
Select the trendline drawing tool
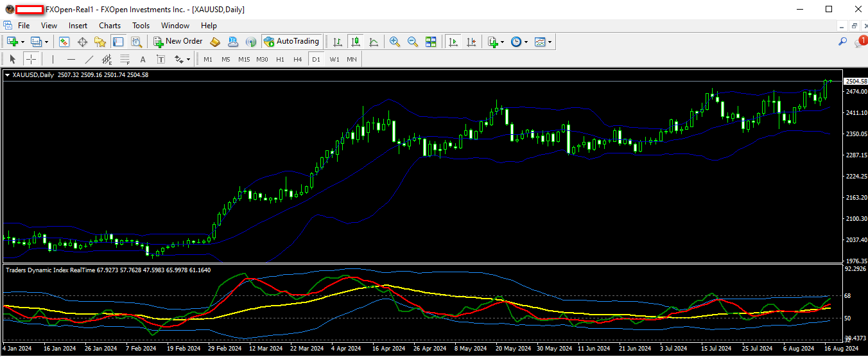[x=89, y=60]
